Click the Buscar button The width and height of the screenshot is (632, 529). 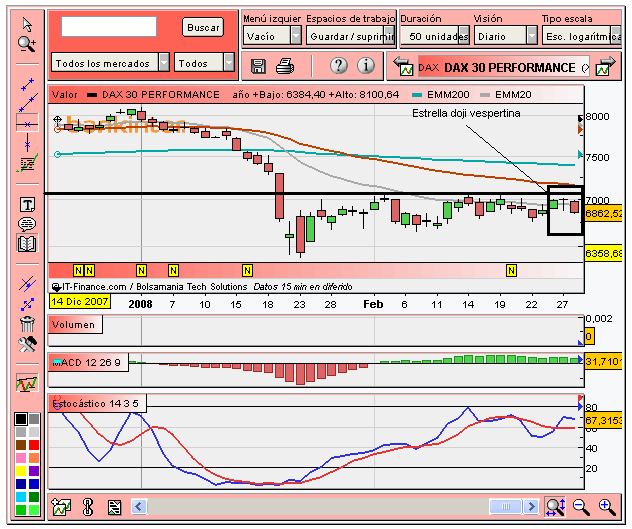pos(203,27)
